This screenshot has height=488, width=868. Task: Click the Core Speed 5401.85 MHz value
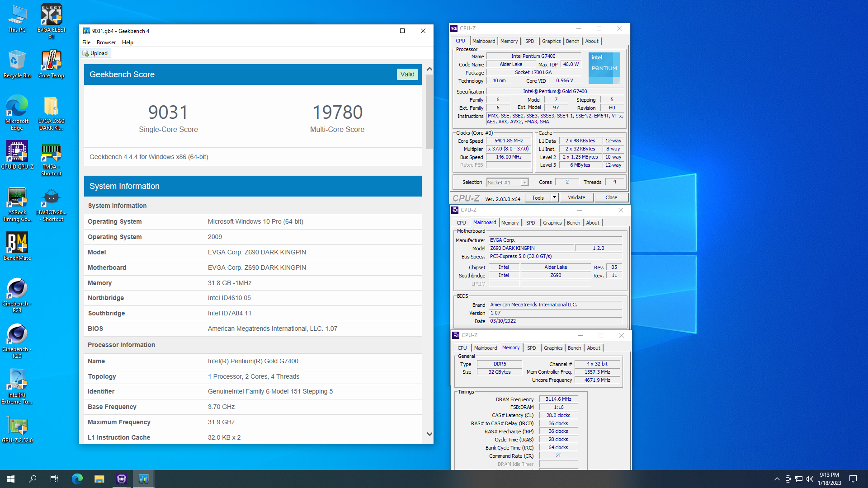coord(509,141)
